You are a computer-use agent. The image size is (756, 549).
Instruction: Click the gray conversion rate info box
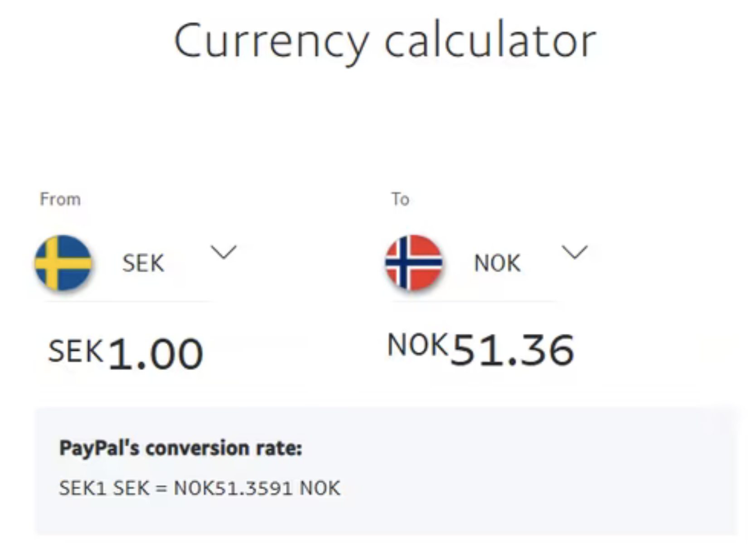pyautogui.click(x=386, y=471)
